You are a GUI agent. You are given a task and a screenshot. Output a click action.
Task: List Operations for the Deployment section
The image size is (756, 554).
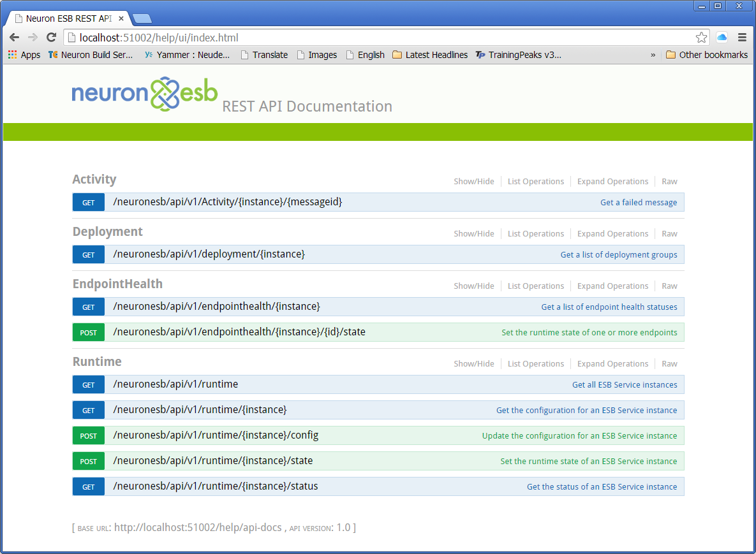(536, 233)
